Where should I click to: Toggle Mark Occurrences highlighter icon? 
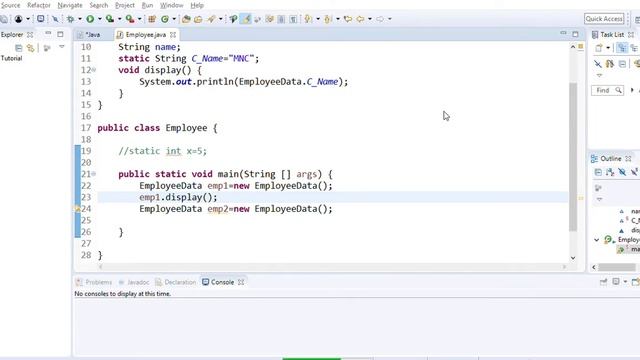pos(246,19)
